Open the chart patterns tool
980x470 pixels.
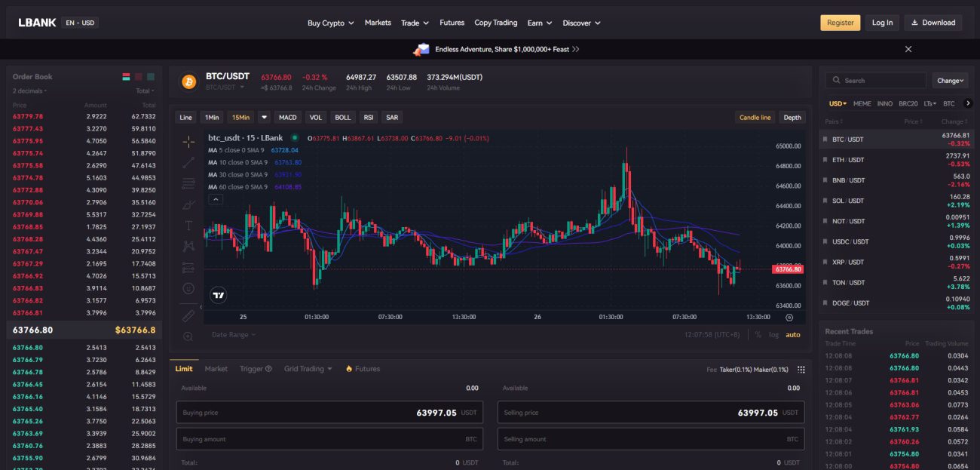click(x=188, y=246)
